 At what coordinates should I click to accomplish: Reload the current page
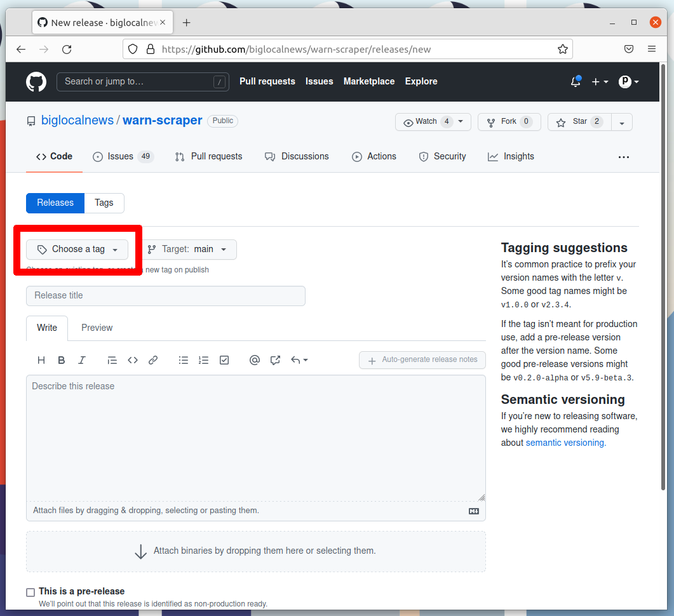click(x=67, y=50)
